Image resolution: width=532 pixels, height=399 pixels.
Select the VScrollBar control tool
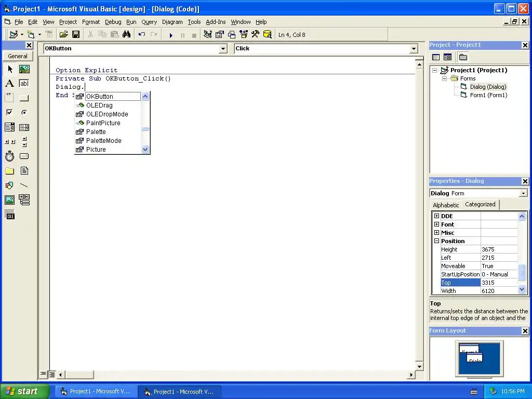pyautogui.click(x=24, y=142)
